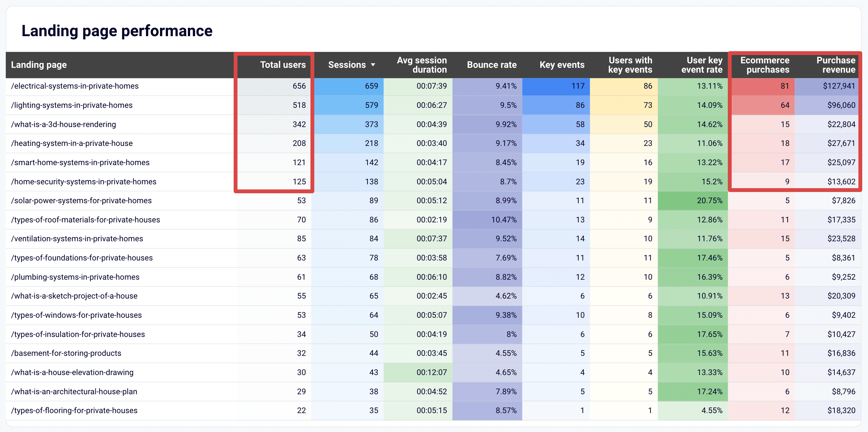Click the Sessions column header label
The width and height of the screenshot is (868, 432).
tap(347, 65)
